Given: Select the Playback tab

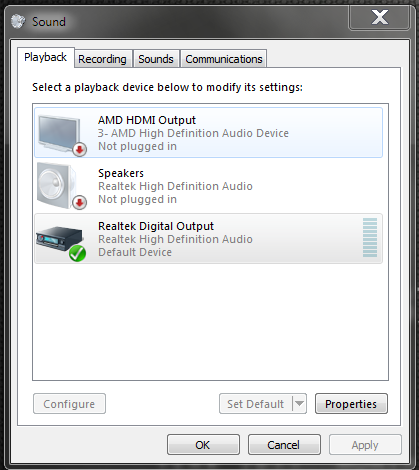Looking at the screenshot, I should 46,57.
